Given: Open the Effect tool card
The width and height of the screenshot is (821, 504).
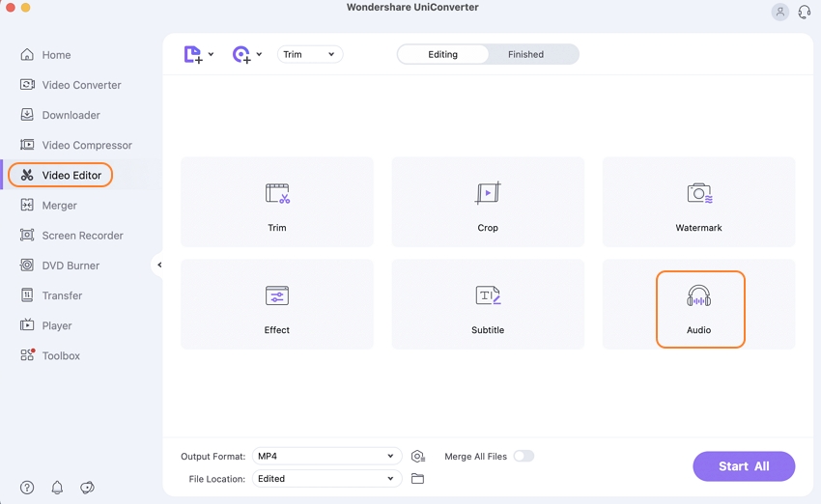Looking at the screenshot, I should [277, 304].
